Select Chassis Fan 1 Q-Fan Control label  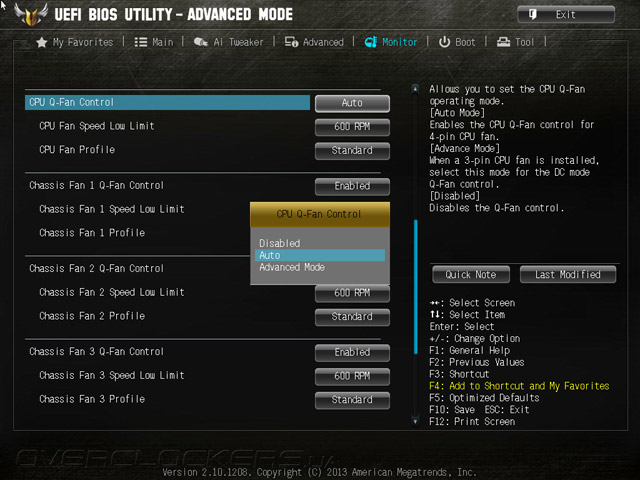click(96, 186)
